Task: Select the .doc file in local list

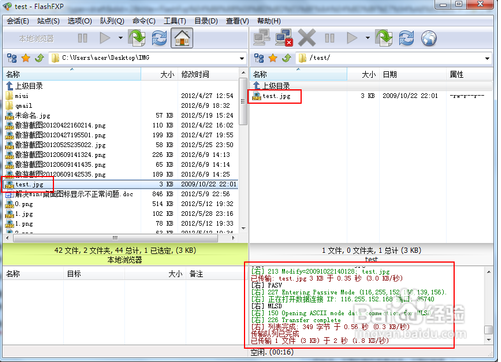Action: click(x=69, y=194)
